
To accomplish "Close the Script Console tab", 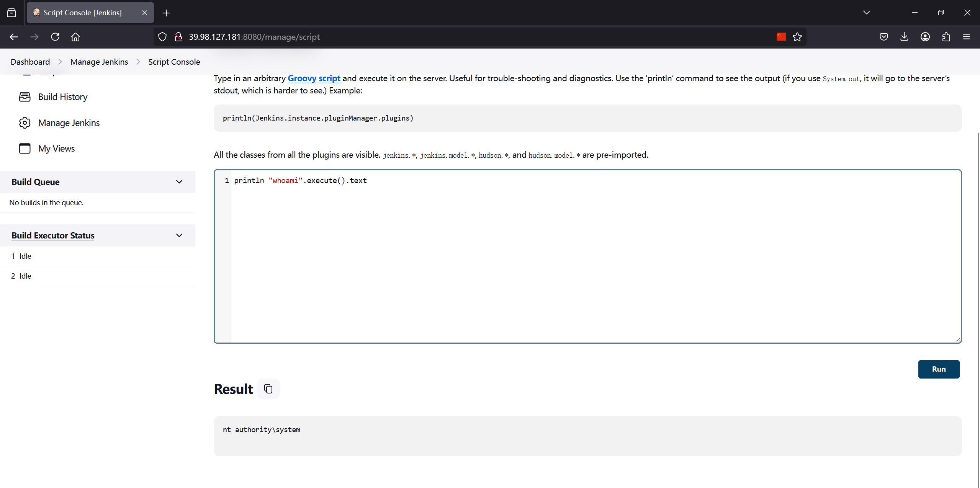I will pos(145,13).
